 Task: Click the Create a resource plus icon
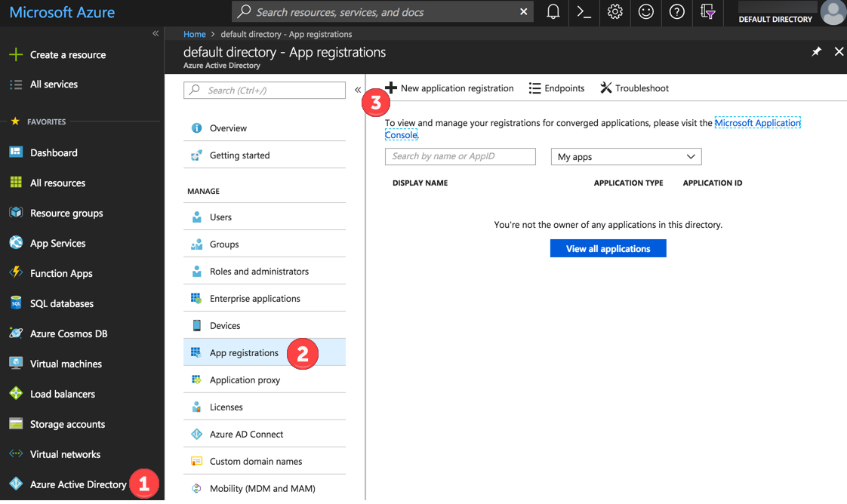coord(17,54)
